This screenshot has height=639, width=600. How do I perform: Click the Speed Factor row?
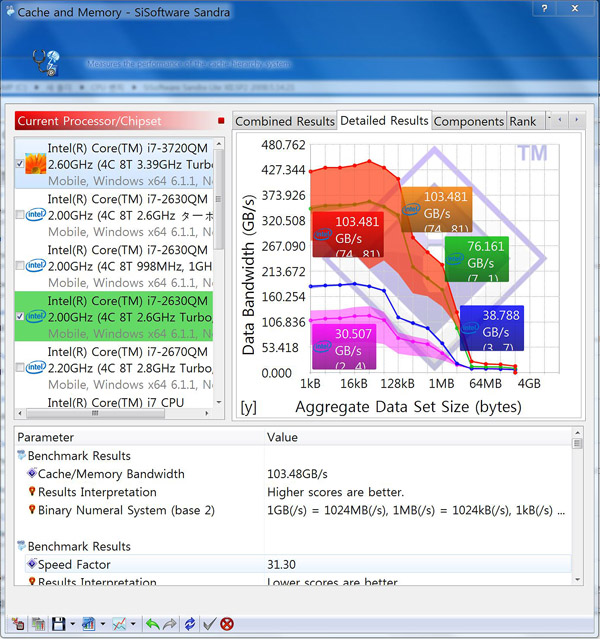coord(298,564)
